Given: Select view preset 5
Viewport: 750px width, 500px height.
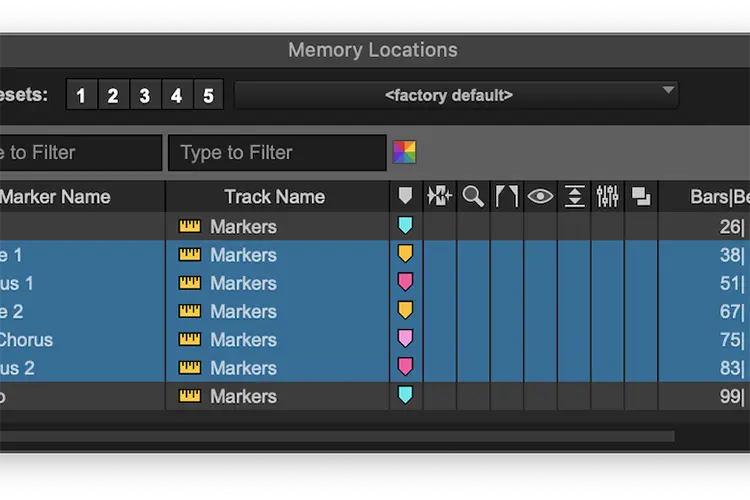Looking at the screenshot, I should (x=208, y=95).
